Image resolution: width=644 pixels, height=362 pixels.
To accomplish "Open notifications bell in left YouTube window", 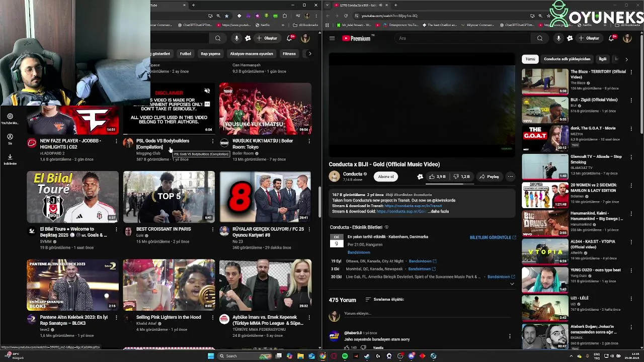I will tap(290, 38).
